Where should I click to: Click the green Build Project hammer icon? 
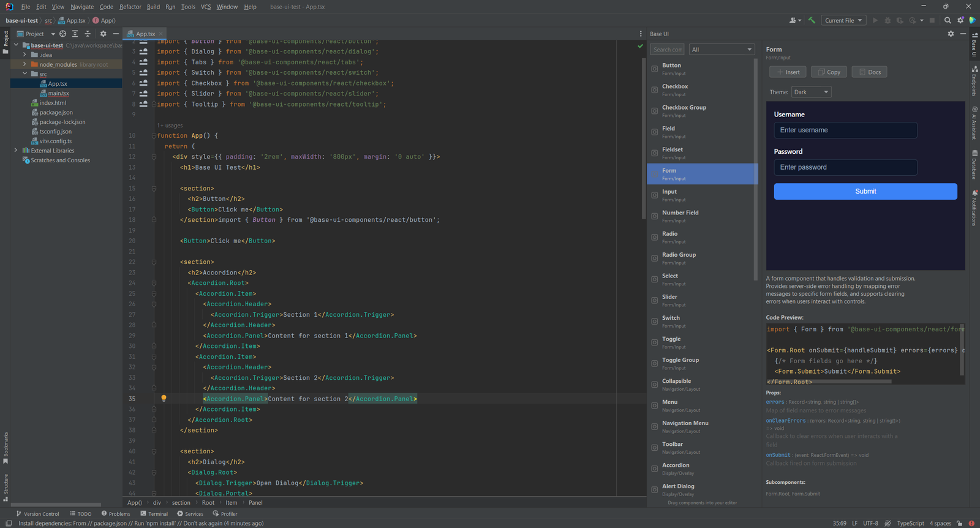(812, 20)
